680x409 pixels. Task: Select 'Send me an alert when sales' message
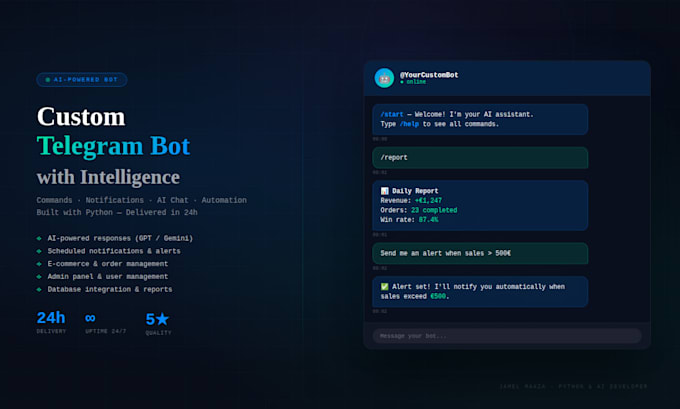[x=480, y=253]
